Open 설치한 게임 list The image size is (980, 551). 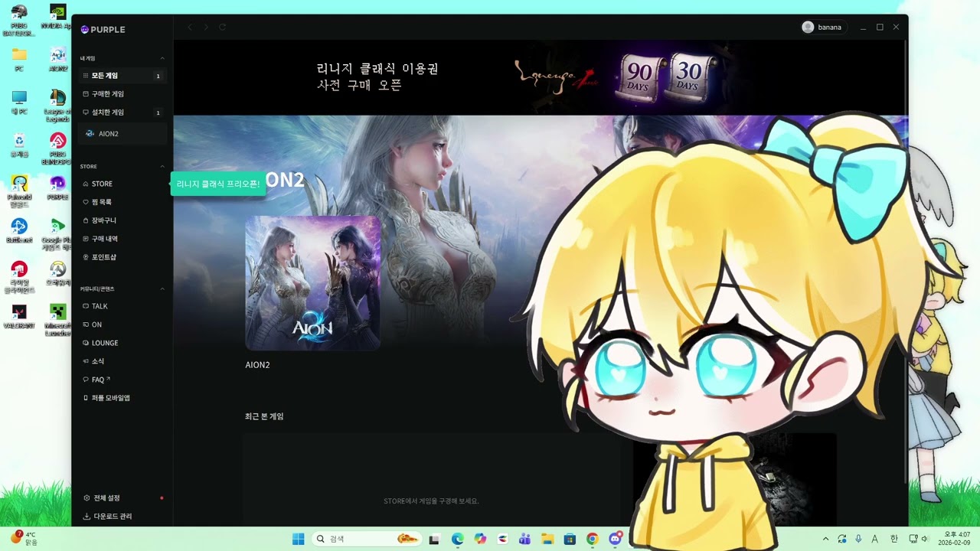click(122, 112)
